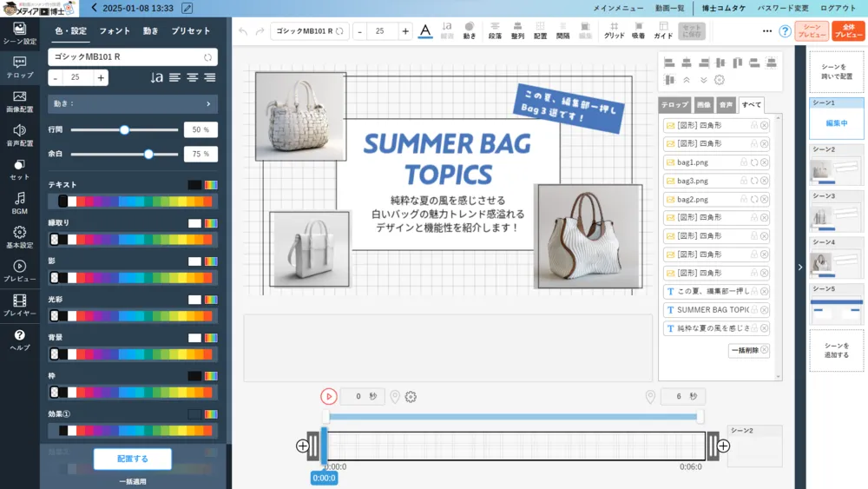The image size is (868, 489).
Task: Delete the bag1.png layer with X icon
Action: coord(764,162)
